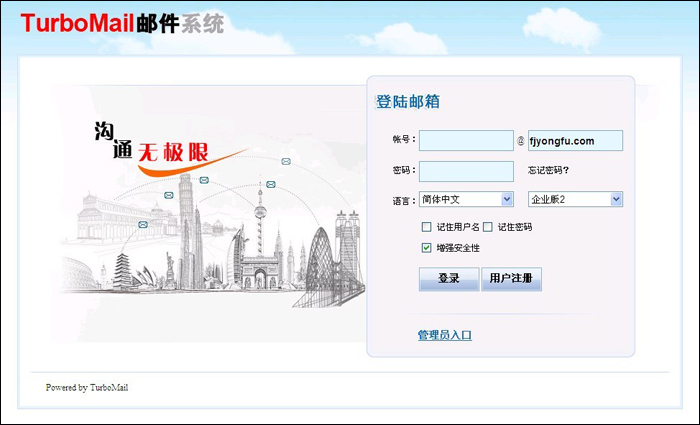The width and height of the screenshot is (700, 425).
Task: Click the 登陆邮箱 panel heading
Action: pos(408,102)
